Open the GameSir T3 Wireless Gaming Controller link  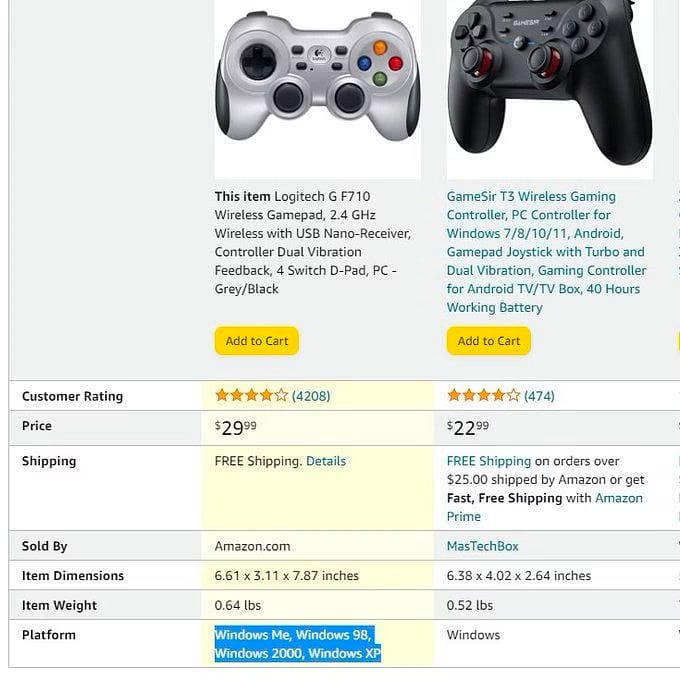pyautogui.click(x=545, y=252)
